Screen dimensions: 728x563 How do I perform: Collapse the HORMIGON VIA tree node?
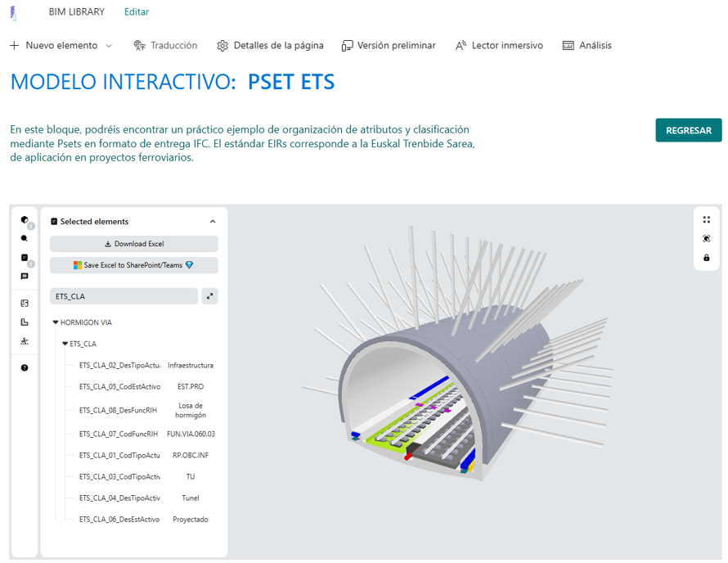[x=56, y=322]
